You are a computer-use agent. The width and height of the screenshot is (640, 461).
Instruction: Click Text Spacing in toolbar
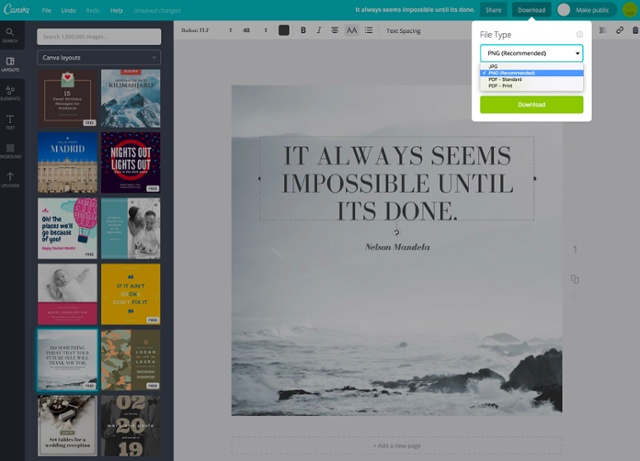click(x=403, y=31)
